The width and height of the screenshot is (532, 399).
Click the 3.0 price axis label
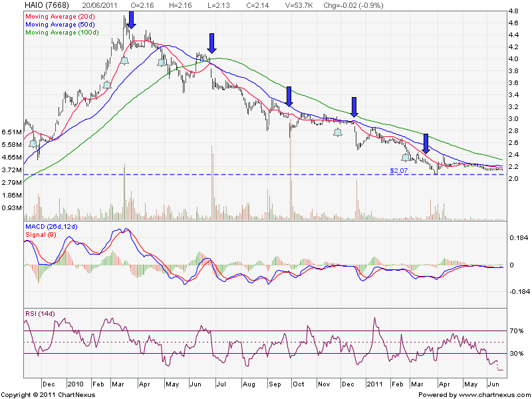point(513,119)
